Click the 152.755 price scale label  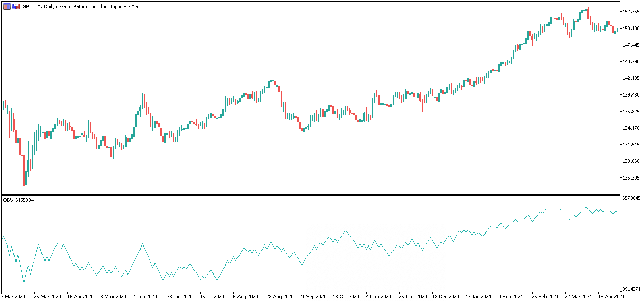tap(631, 11)
